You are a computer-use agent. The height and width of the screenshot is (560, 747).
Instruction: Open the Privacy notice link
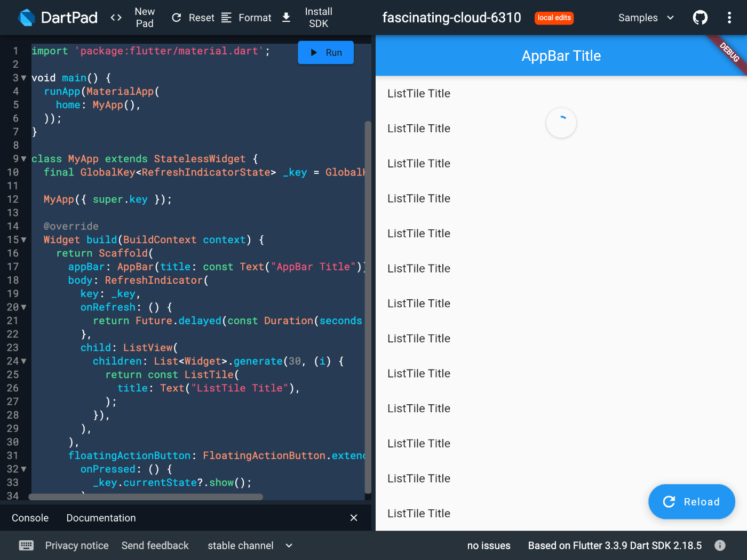point(77,546)
